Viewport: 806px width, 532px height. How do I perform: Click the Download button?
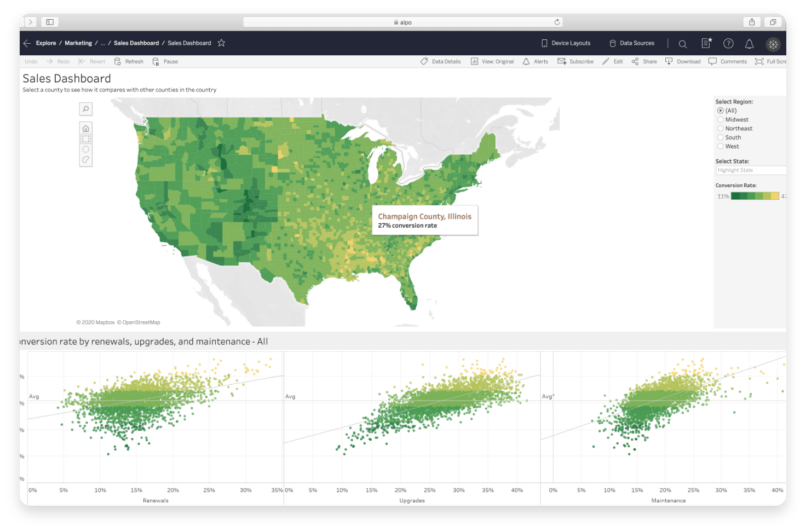(683, 62)
